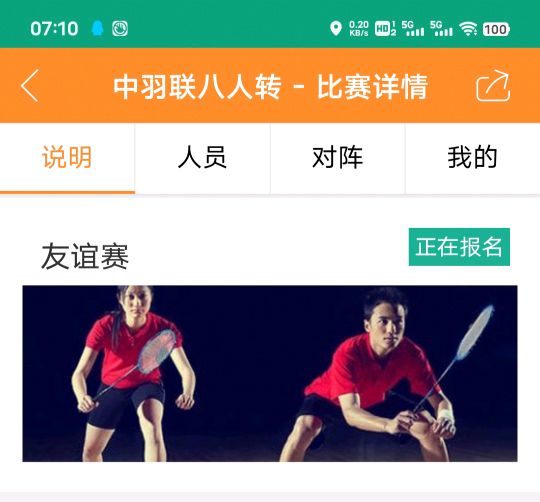Tap the QQ notification bell icon
The image size is (540, 502).
click(97, 28)
